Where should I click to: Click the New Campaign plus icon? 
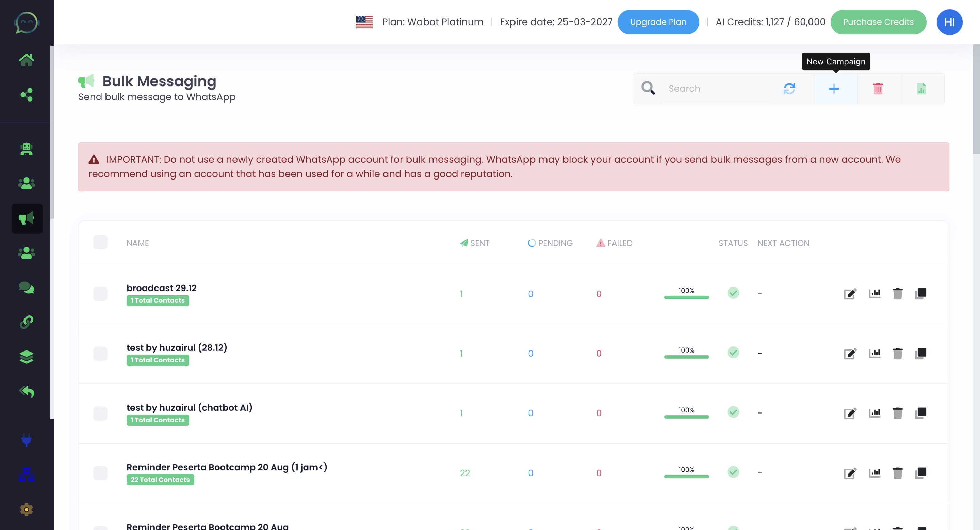(834, 89)
